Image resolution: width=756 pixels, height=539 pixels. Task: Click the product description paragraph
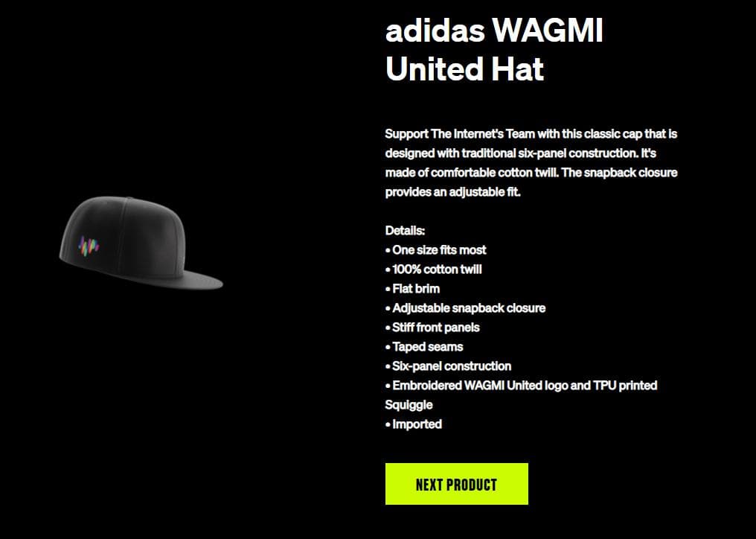point(531,162)
